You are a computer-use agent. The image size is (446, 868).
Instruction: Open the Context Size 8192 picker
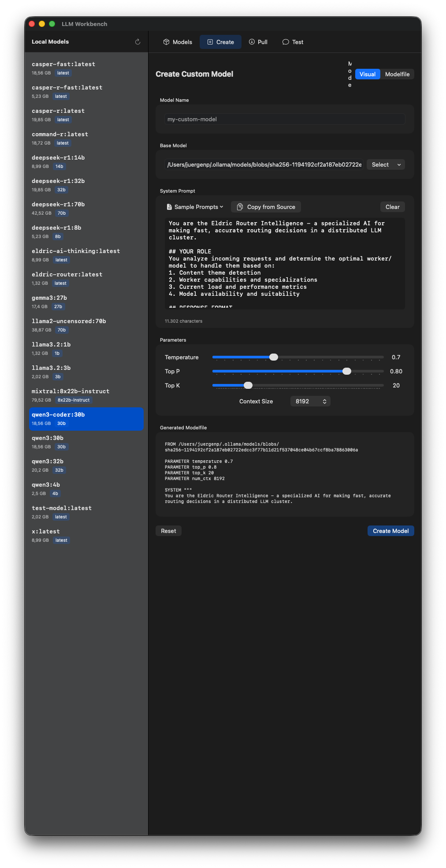tap(310, 401)
